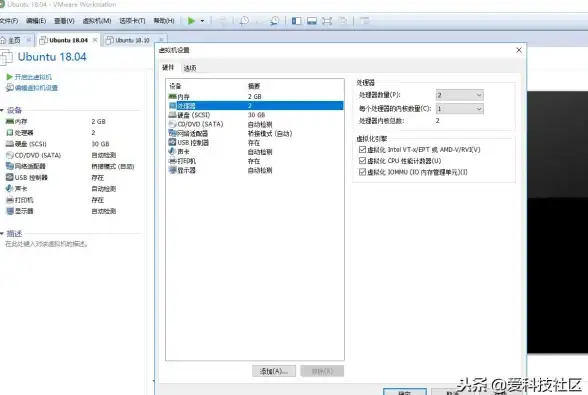Screen dimensions: 588x395
Task: Click the green power on toolbar icon
Action: point(191,21)
